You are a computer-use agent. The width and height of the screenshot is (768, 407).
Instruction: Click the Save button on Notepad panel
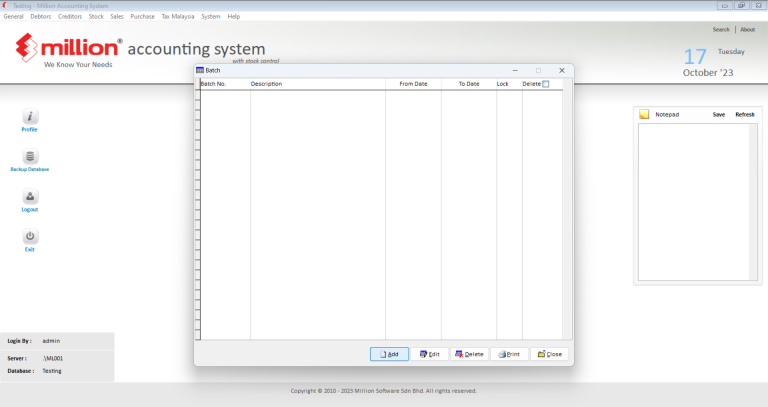719,115
